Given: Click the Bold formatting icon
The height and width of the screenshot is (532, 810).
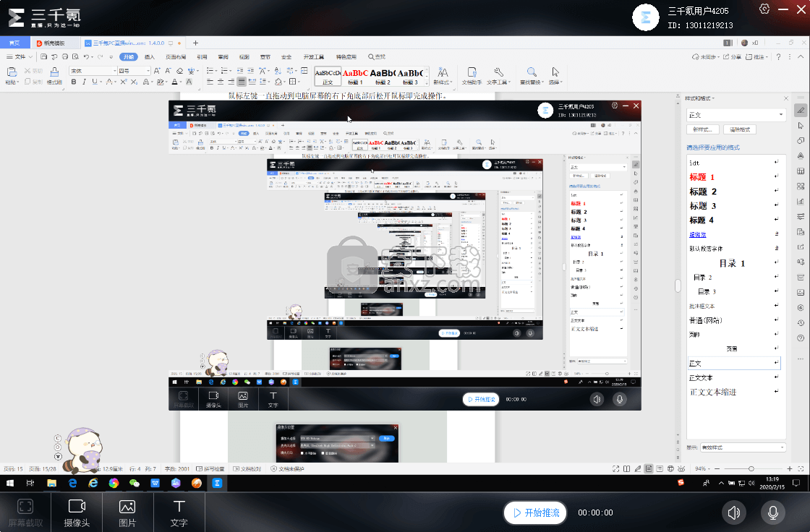Looking at the screenshot, I should click(74, 82).
